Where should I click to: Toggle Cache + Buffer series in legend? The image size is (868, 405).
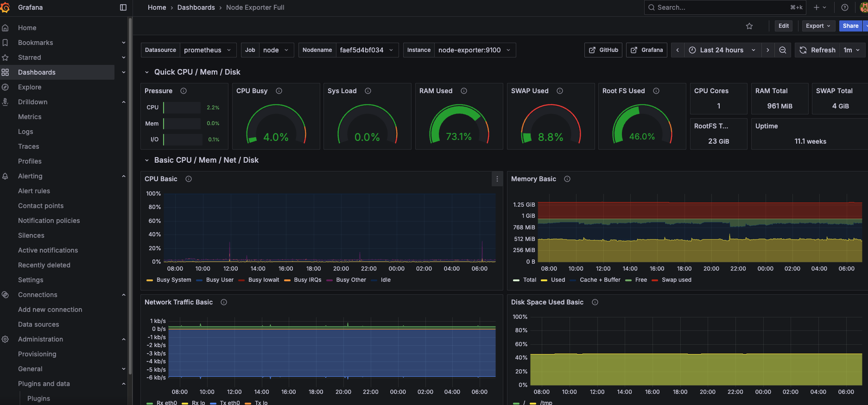pyautogui.click(x=600, y=280)
